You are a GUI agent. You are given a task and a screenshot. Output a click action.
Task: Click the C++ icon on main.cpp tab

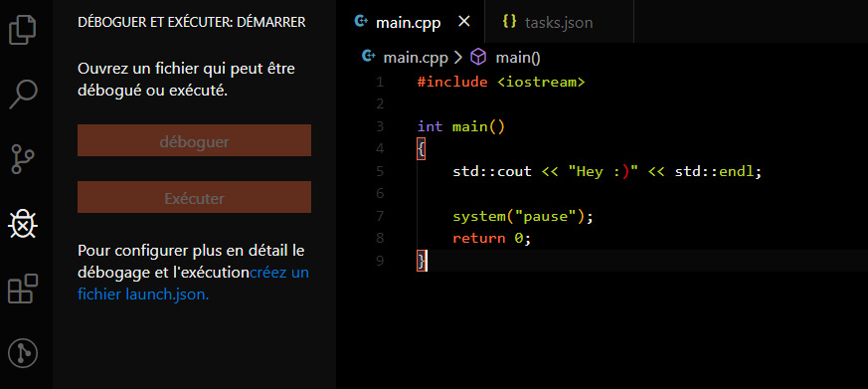click(x=362, y=22)
